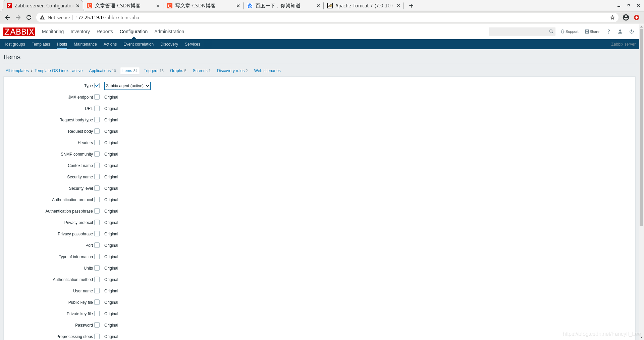Screen dimensions: 644x340
Task: Open the Discovery rules 2 link
Action: pos(232,71)
